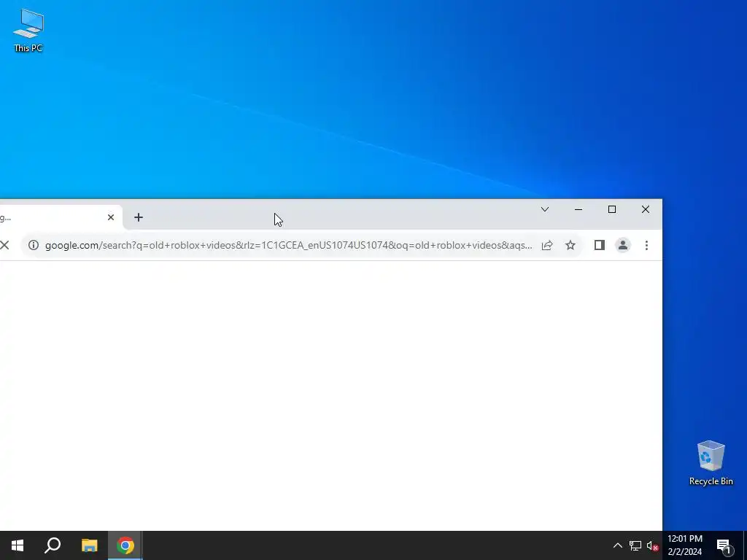
Task: Open Chrome profile avatar
Action: coord(623,245)
